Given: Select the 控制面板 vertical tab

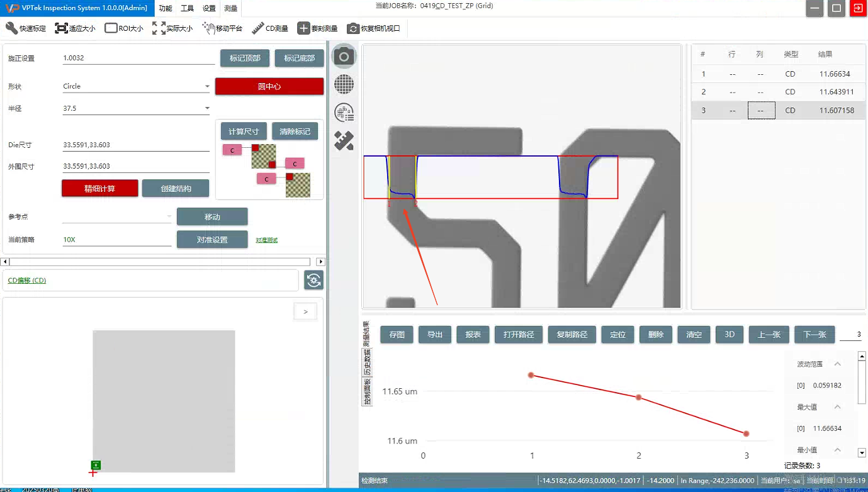Looking at the screenshot, I should pos(366,391).
